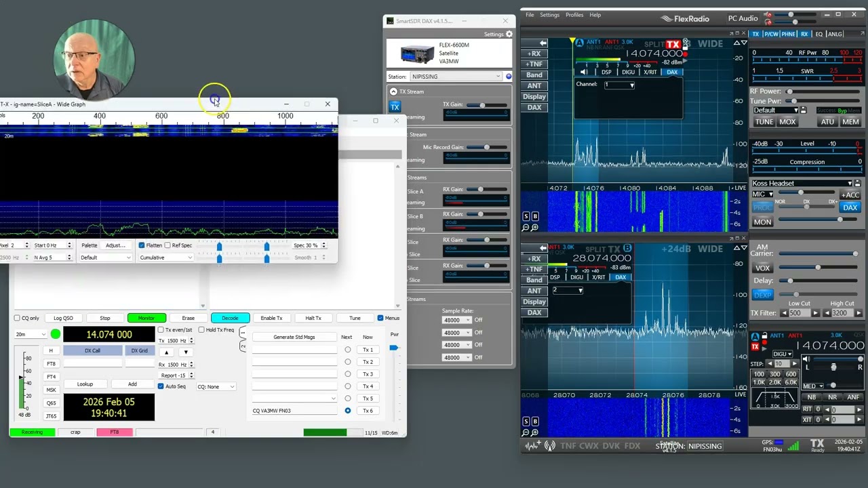Open the DAX window Settings gear
Viewport: 868px width, 488px height.
pyautogui.click(x=509, y=34)
